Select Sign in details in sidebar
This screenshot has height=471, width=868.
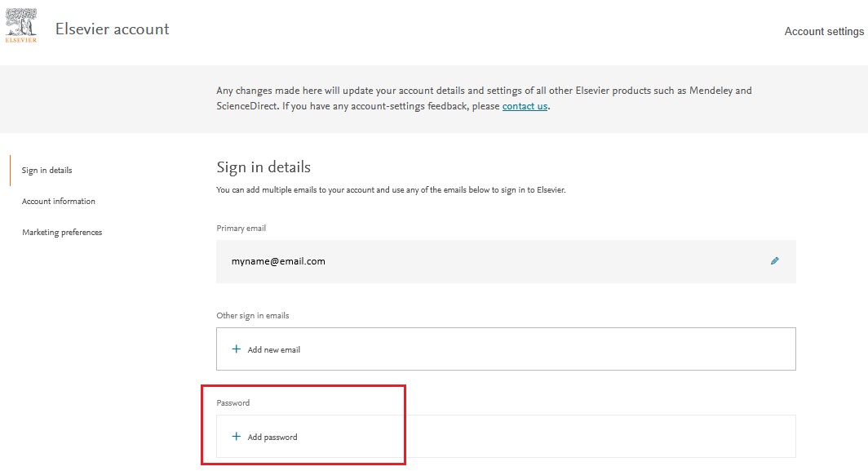tap(47, 170)
